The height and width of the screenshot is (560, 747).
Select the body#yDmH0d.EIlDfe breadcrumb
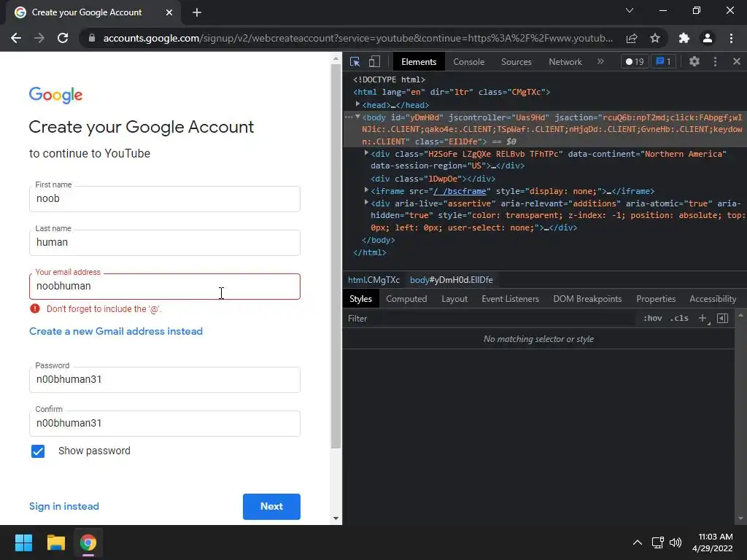[451, 280]
